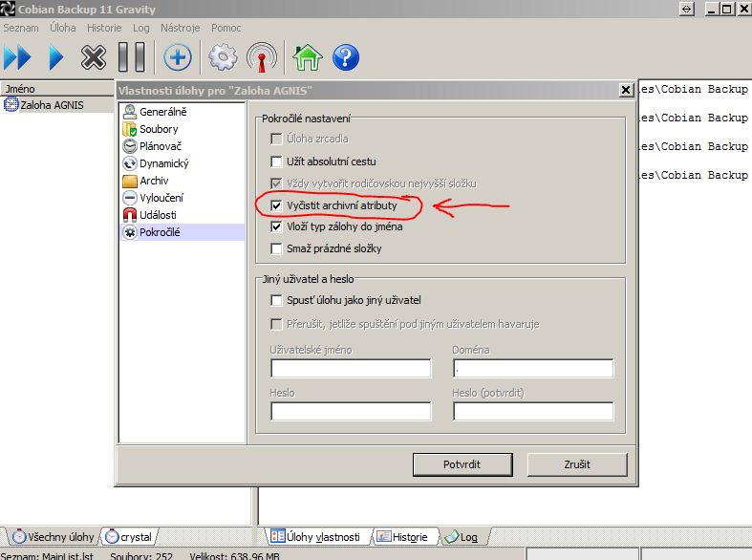Screen dimensions: 752x560
Task: Enable Smaž prázdné složky checkbox
Action: 276,248
